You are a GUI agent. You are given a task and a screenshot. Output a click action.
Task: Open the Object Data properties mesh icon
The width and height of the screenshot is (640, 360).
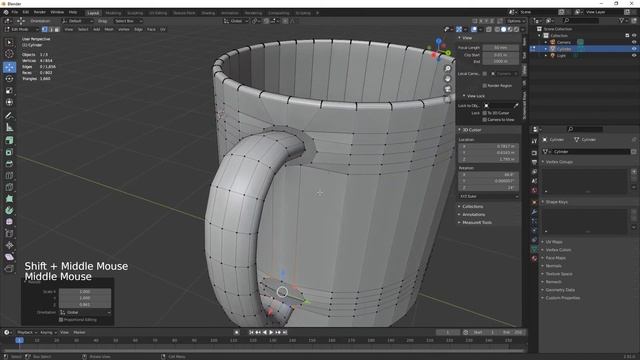click(534, 249)
